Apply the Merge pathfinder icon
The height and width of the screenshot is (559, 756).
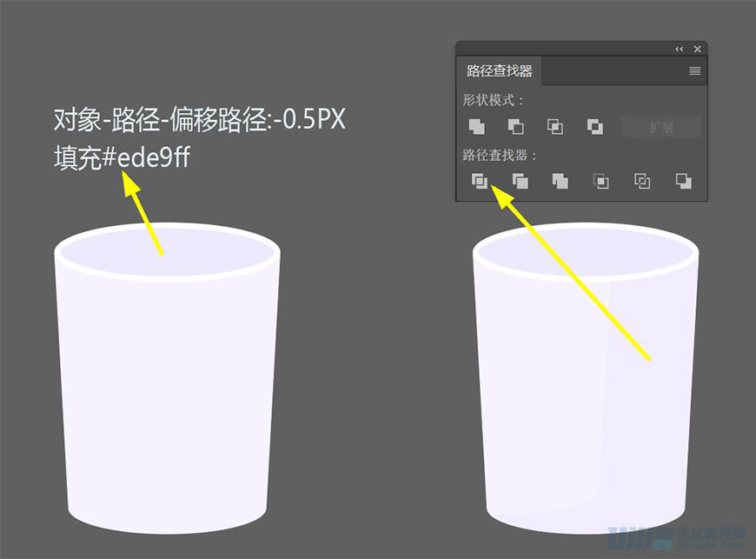(x=560, y=181)
